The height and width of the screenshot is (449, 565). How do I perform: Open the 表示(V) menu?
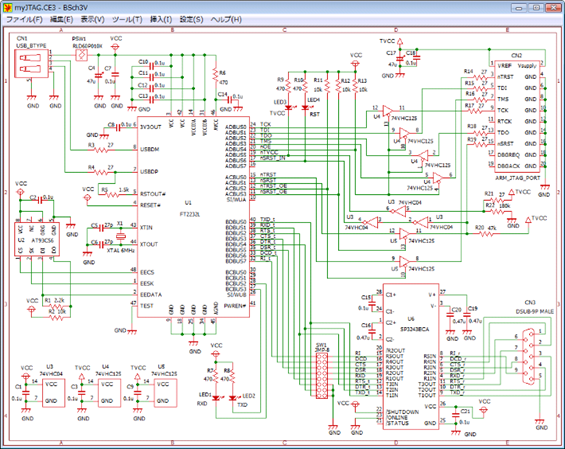click(93, 19)
